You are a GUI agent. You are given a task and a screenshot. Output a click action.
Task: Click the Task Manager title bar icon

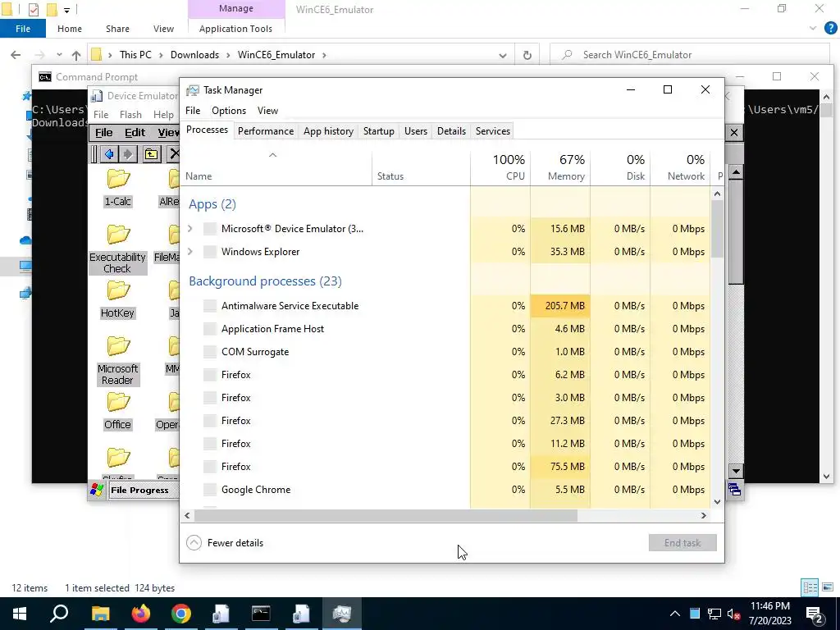pyautogui.click(x=192, y=90)
